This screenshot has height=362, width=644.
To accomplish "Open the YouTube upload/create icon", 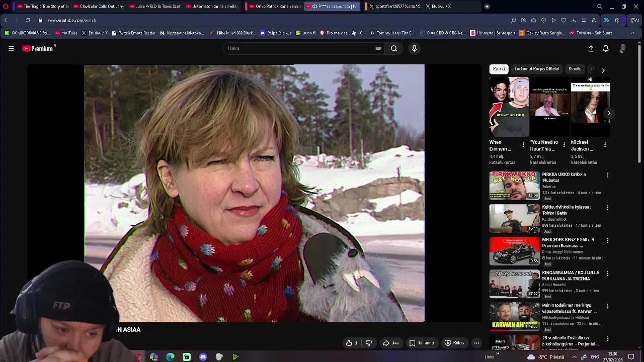I will (591, 48).
